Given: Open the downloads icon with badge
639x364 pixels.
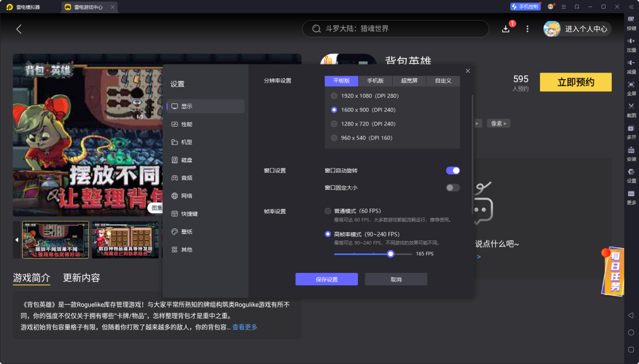Looking at the screenshot, I should click(x=506, y=29).
